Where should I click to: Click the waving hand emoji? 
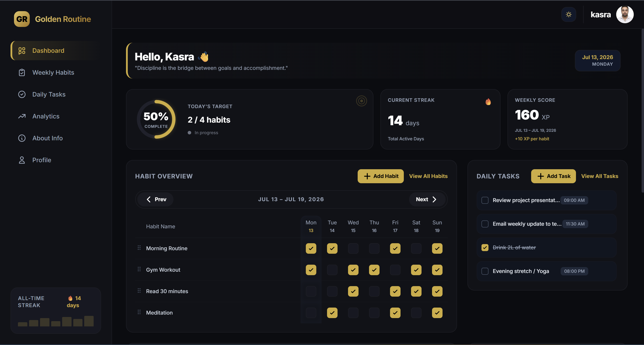(203, 57)
